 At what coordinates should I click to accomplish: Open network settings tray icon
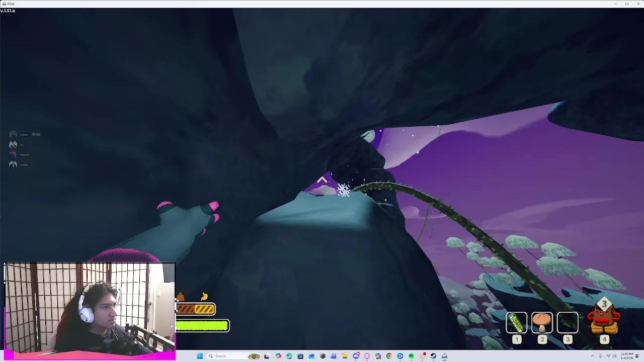pos(608,356)
